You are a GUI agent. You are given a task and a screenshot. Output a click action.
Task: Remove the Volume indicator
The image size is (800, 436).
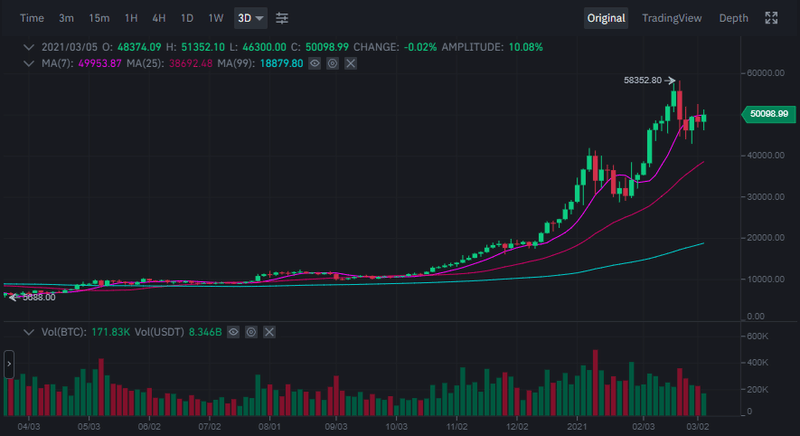[x=268, y=330]
